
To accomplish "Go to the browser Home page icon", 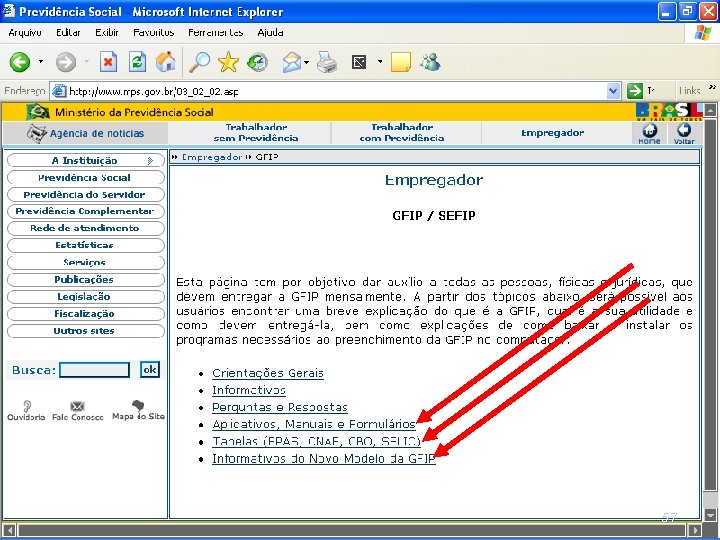I will [166, 62].
